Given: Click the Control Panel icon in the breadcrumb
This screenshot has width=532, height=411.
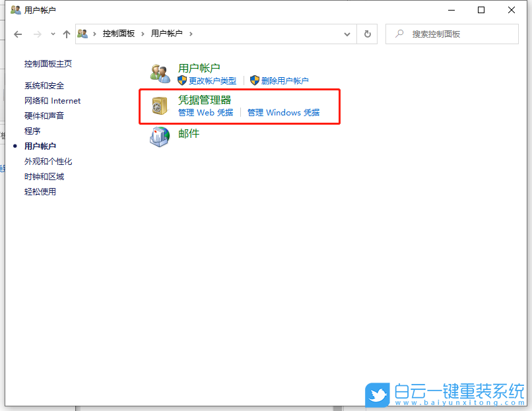Looking at the screenshot, I should [x=82, y=33].
